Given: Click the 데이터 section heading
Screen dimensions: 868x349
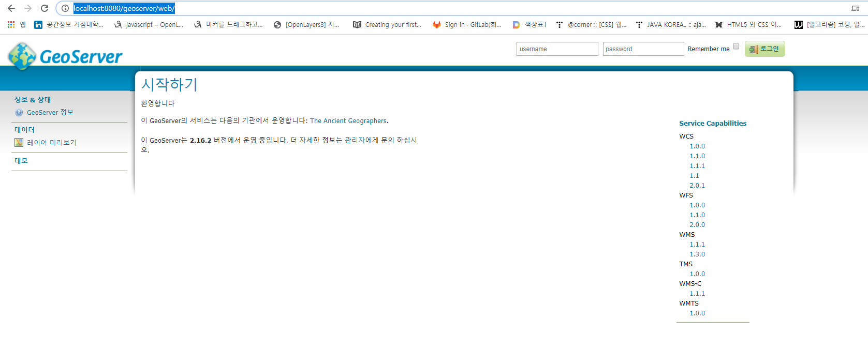Looking at the screenshot, I should pos(24,130).
